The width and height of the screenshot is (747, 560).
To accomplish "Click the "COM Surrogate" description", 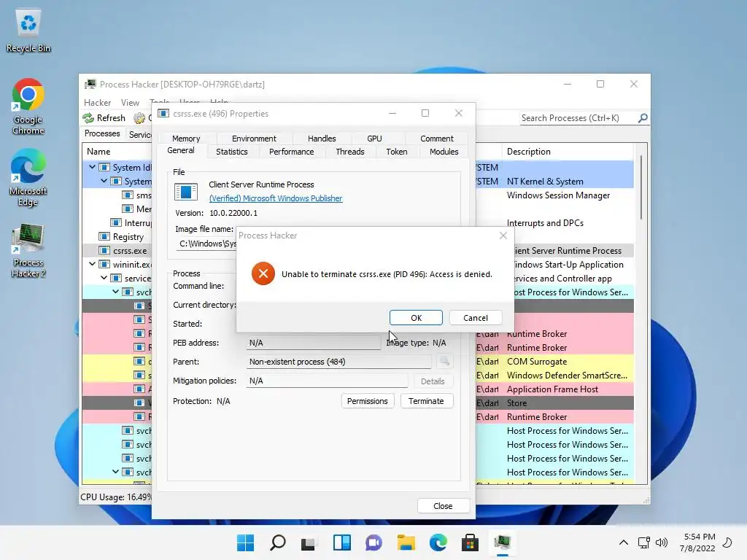I will click(x=536, y=362).
